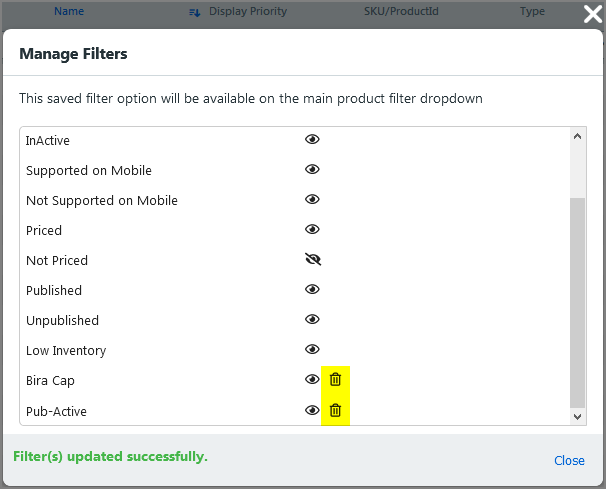Delete the Pub-Active filter
Viewport: 606px width, 489px height.
point(336,410)
